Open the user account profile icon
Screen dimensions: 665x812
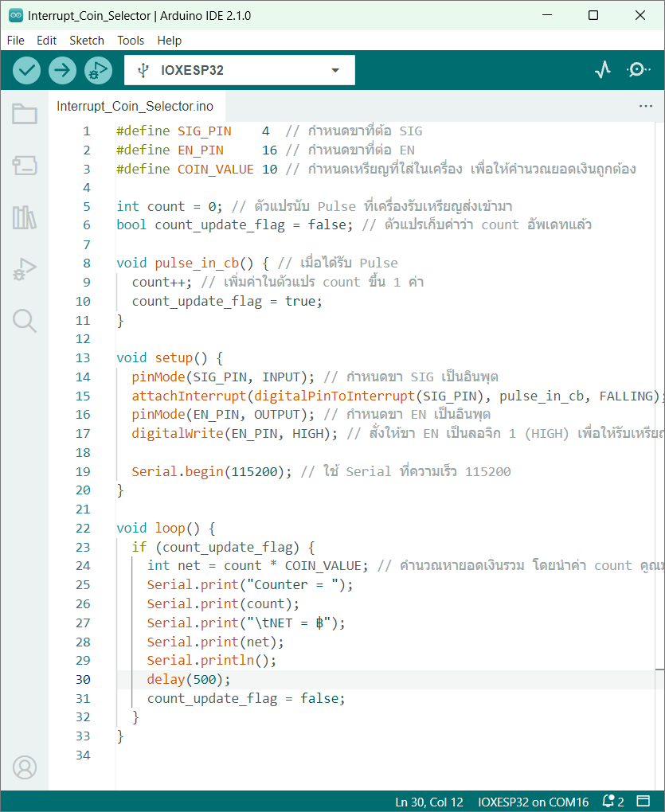(x=25, y=767)
